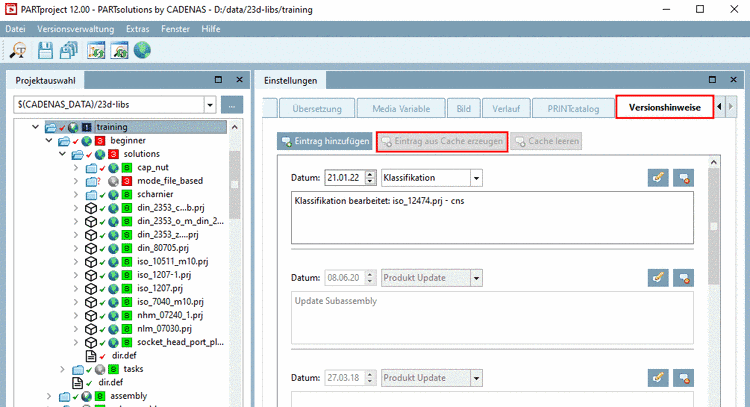Switch to the PRINTcatalog tab
The height and width of the screenshot is (407, 750).
(573, 109)
